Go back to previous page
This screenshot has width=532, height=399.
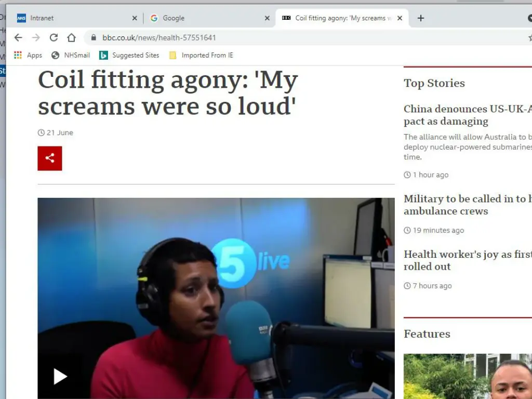tap(18, 37)
